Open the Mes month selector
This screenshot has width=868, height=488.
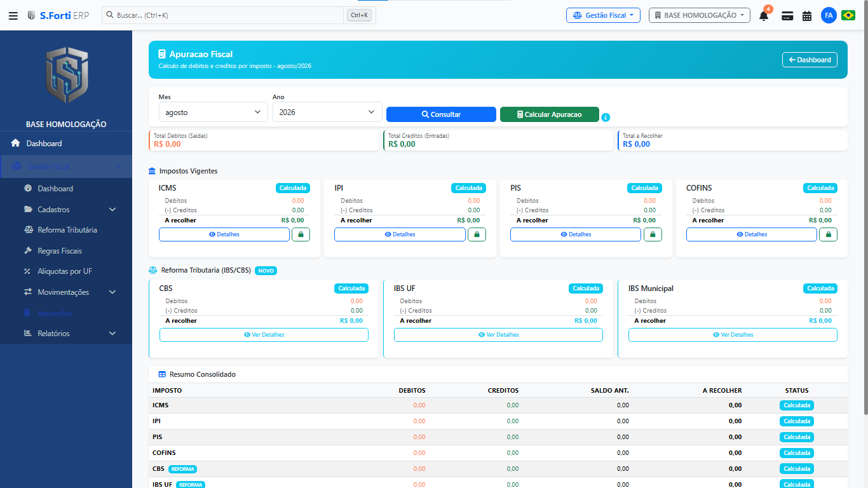tap(214, 112)
